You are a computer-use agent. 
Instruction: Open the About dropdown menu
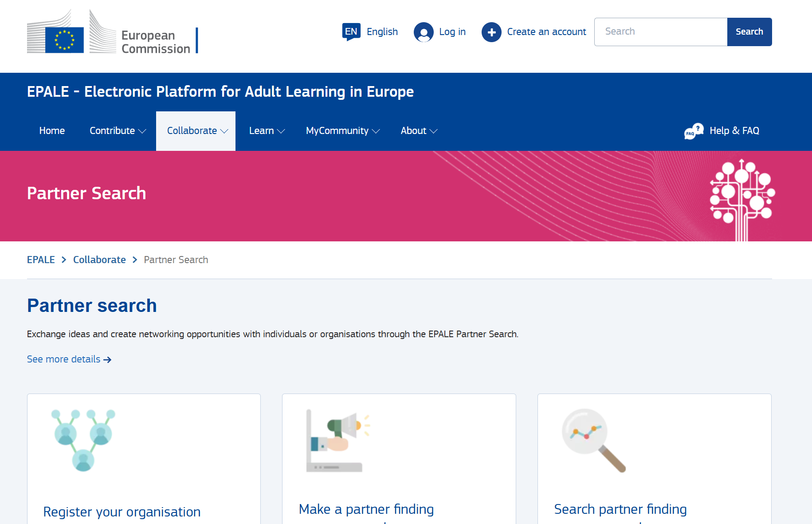419,131
